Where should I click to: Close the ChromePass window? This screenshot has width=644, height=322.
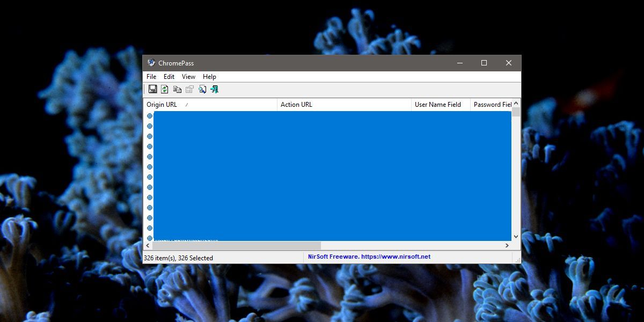pos(509,63)
